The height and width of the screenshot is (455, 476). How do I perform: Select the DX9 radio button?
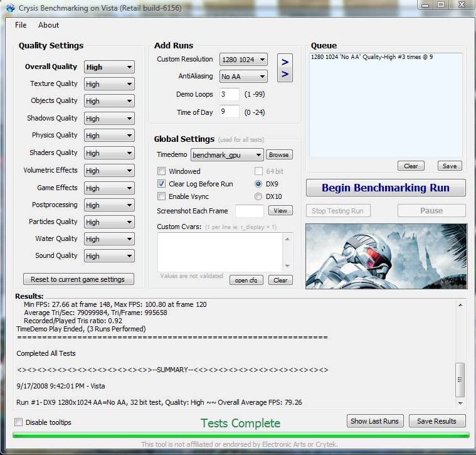click(x=258, y=184)
